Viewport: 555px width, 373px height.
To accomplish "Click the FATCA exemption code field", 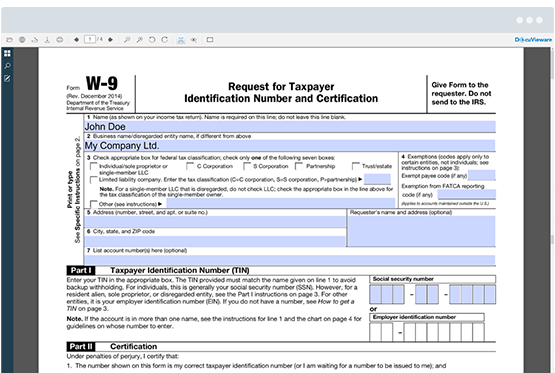I will click(x=467, y=194).
